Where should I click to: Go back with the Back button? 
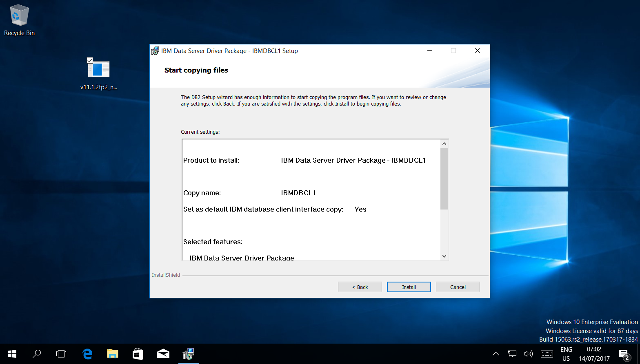point(360,287)
